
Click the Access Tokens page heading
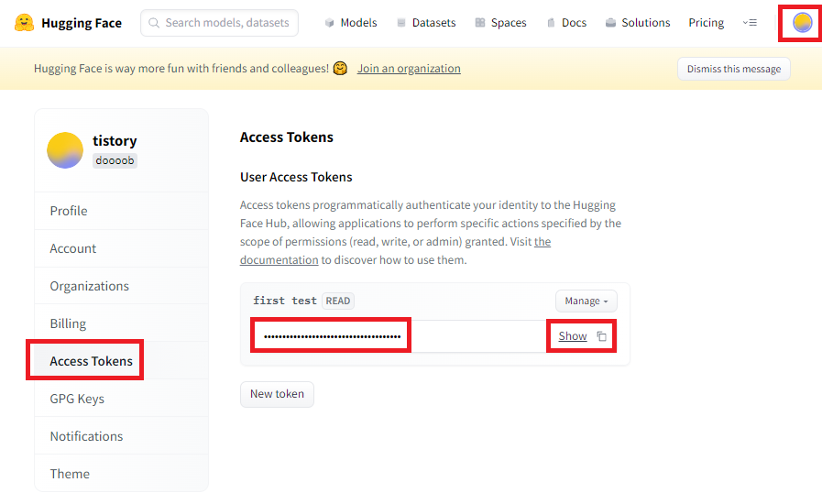click(x=287, y=137)
